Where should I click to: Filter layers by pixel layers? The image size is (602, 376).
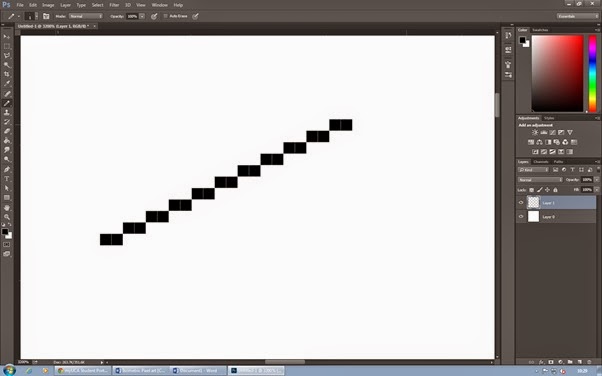coord(555,170)
